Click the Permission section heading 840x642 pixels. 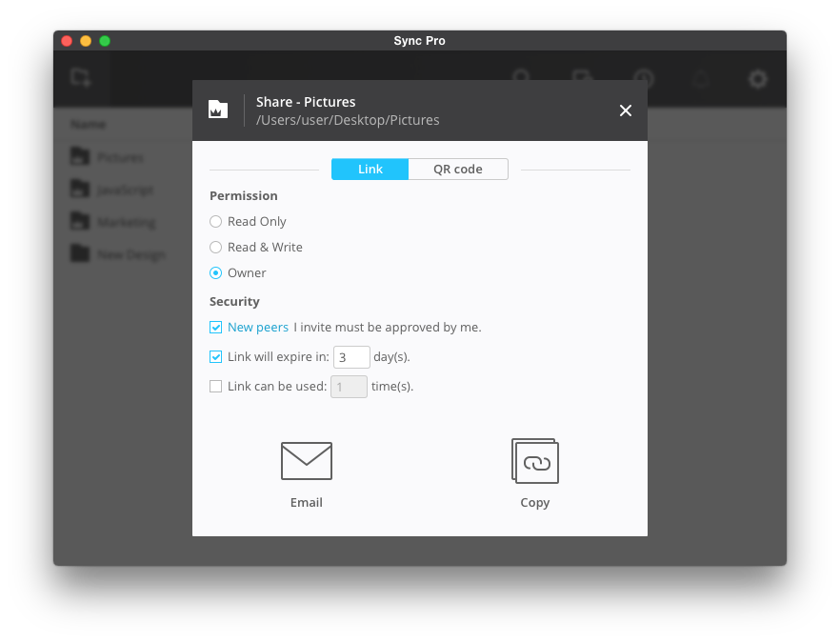244,195
